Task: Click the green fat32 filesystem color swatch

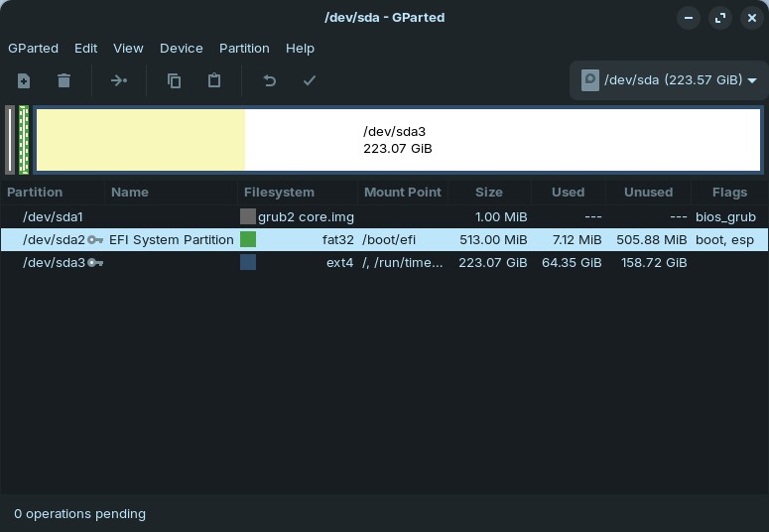Action: click(248, 239)
